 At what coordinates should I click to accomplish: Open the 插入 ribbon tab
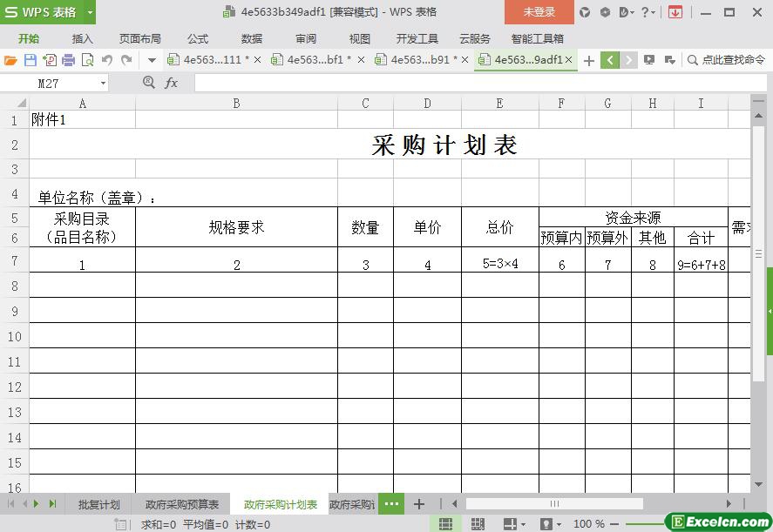[82, 38]
